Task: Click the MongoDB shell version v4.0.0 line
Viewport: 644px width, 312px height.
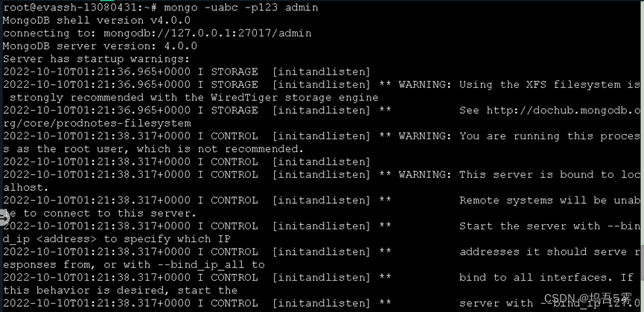Action: 97,21
